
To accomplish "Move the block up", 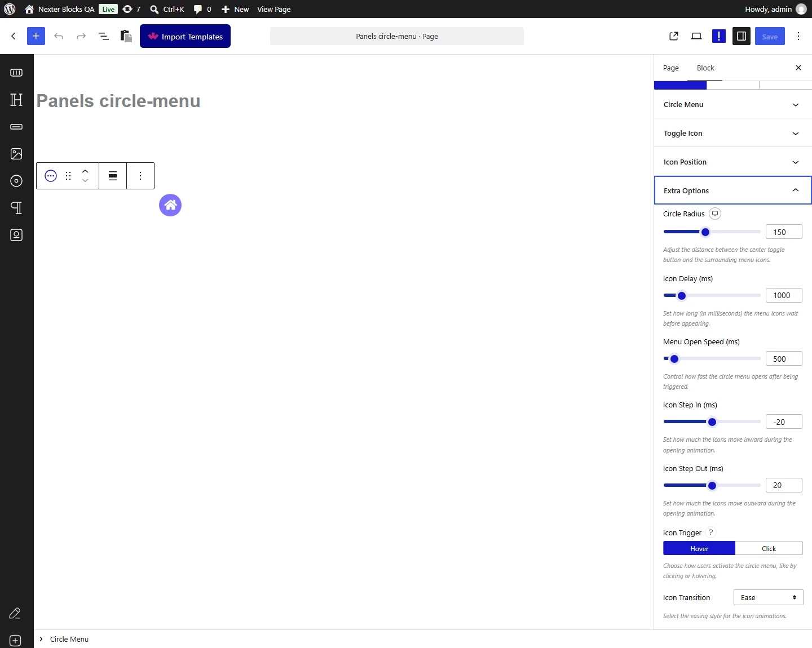I will click(85, 171).
